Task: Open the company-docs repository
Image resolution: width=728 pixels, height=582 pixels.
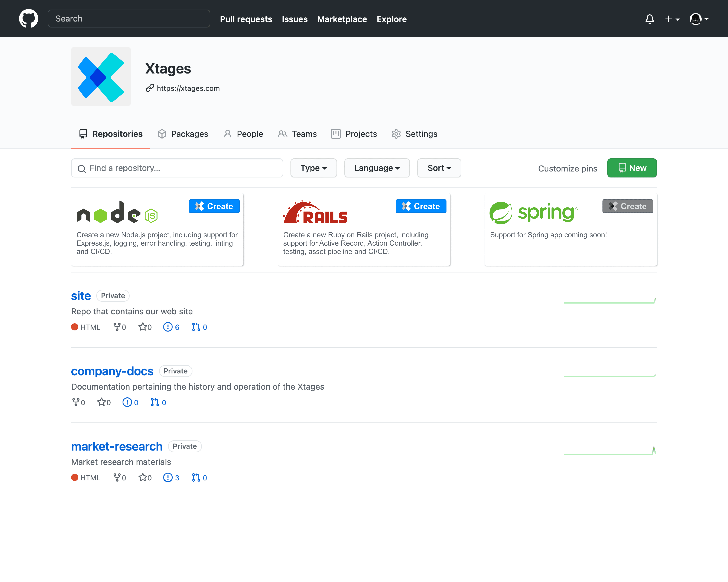Action: point(112,371)
